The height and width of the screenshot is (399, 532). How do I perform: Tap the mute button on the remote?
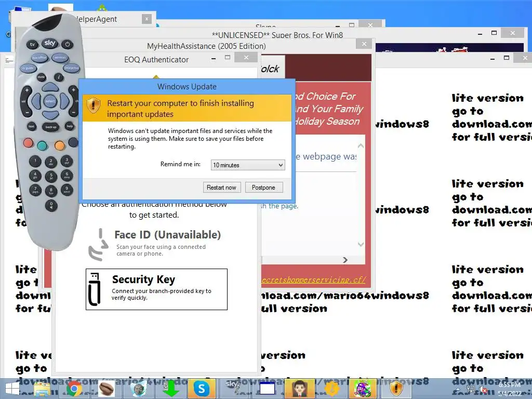(x=42, y=77)
